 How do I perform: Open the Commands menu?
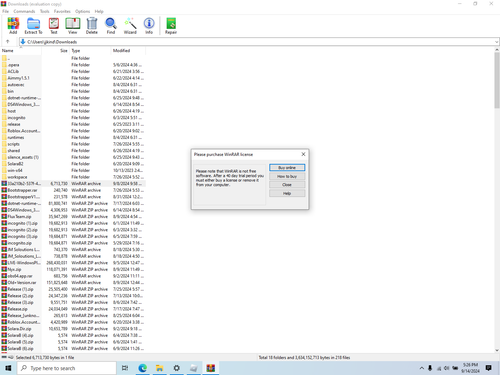24,11
